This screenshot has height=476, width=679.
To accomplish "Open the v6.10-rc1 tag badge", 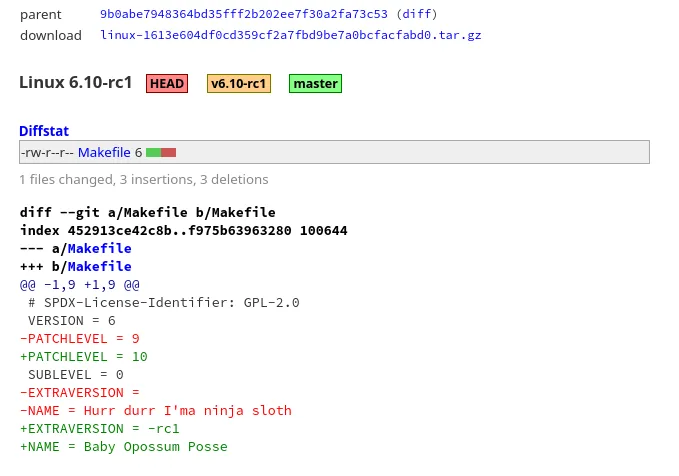I will pyautogui.click(x=239, y=84).
